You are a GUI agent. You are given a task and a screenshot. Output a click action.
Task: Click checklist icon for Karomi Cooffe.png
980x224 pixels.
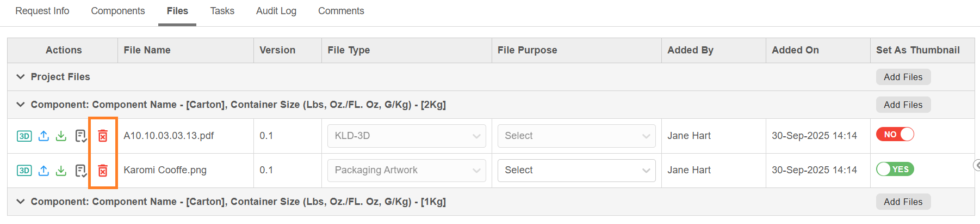coord(81,171)
